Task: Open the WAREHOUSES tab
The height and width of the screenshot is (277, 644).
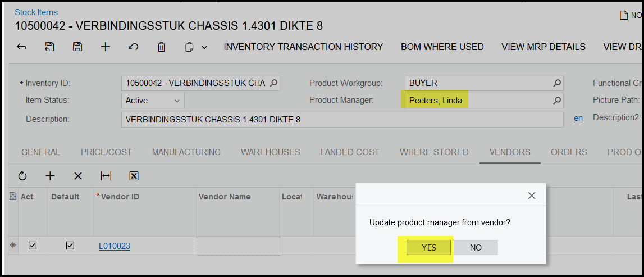Action: 270,152
